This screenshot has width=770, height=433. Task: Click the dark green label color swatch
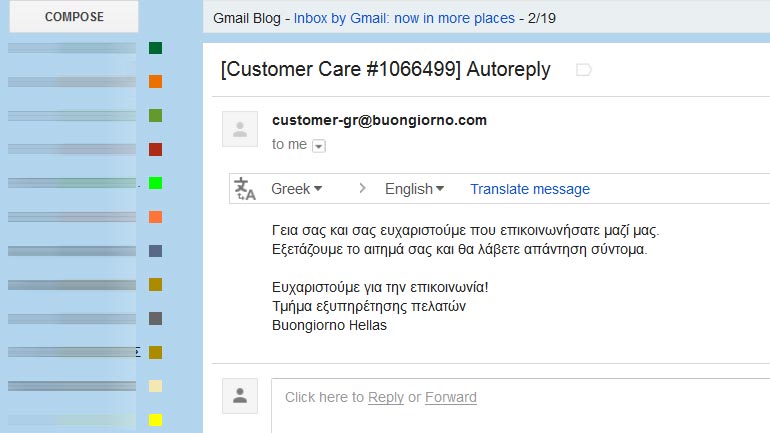[155, 48]
